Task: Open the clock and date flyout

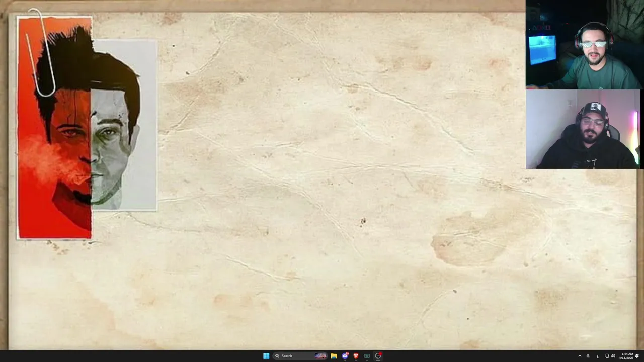Action: click(x=626, y=356)
